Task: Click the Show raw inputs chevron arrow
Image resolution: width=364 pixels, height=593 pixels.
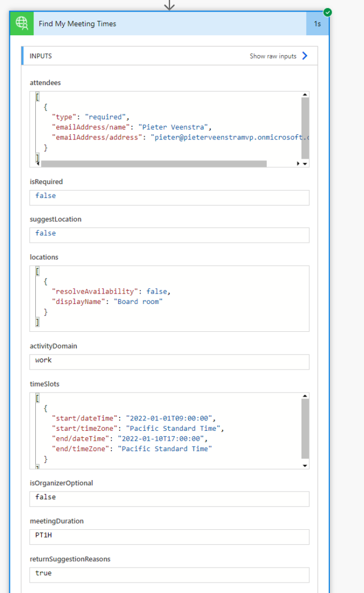Action: point(304,56)
